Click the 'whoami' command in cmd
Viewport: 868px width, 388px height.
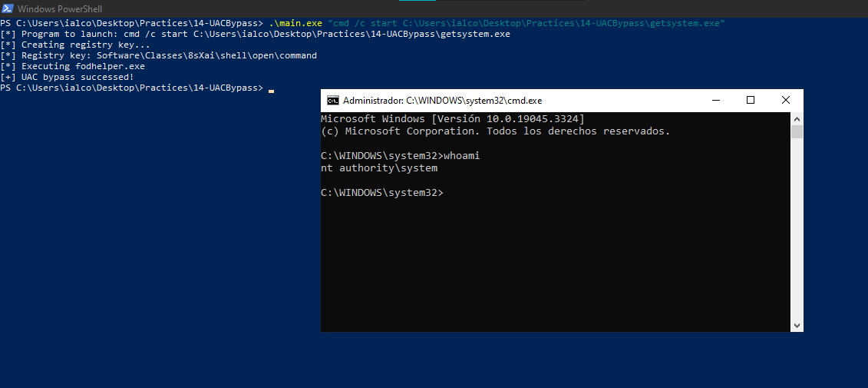coord(462,156)
